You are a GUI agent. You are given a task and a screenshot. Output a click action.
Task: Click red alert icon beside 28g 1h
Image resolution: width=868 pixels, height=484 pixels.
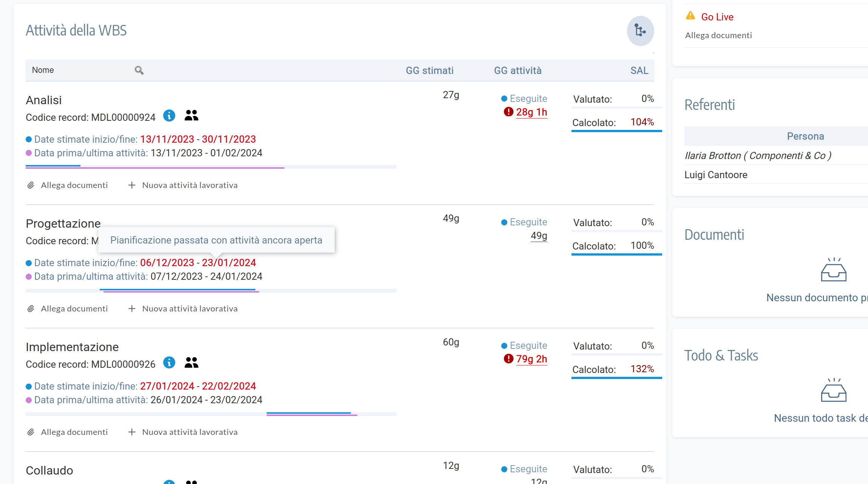508,112
